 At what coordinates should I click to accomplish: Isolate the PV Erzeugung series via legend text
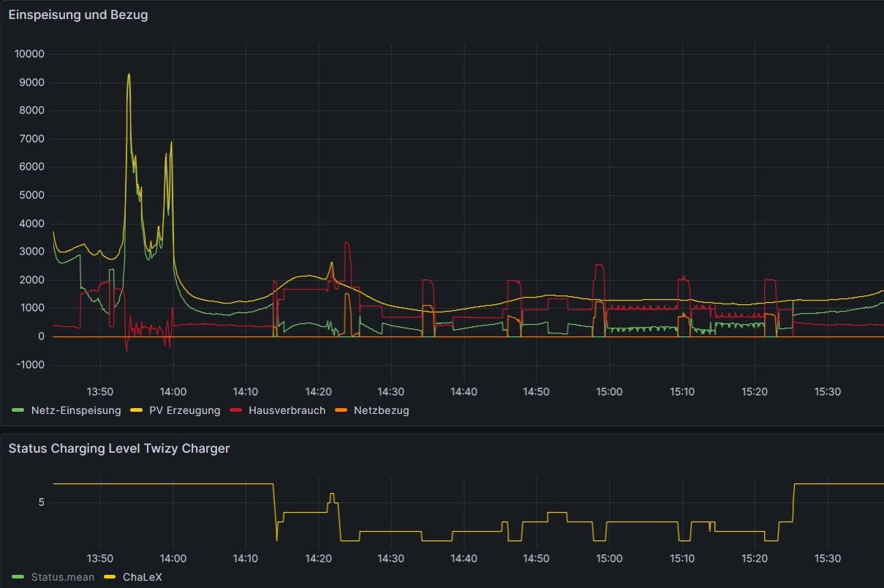pyautogui.click(x=184, y=410)
